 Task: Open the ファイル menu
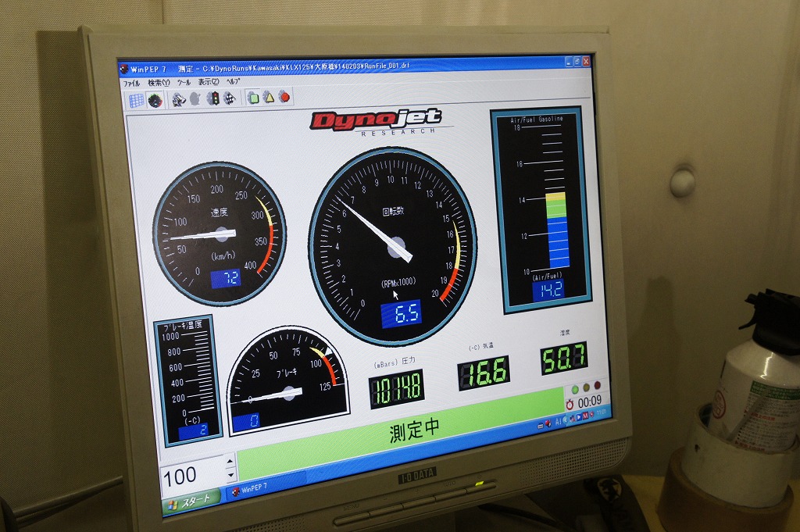[x=131, y=84]
